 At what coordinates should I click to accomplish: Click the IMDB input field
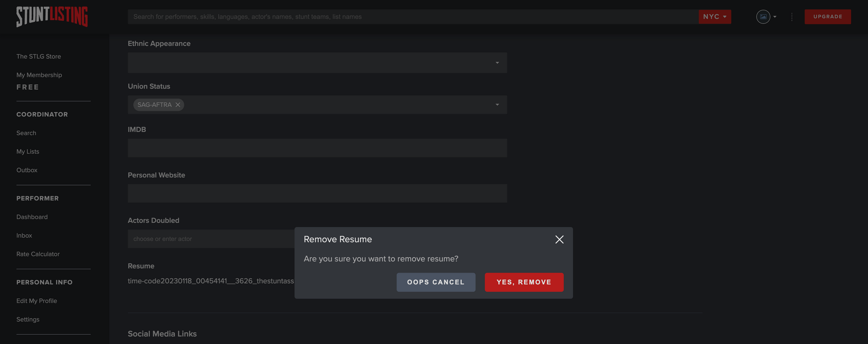[x=317, y=148]
